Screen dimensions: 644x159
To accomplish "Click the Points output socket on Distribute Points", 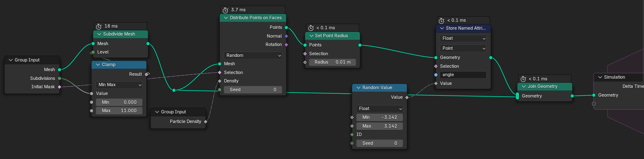I will click(286, 27).
